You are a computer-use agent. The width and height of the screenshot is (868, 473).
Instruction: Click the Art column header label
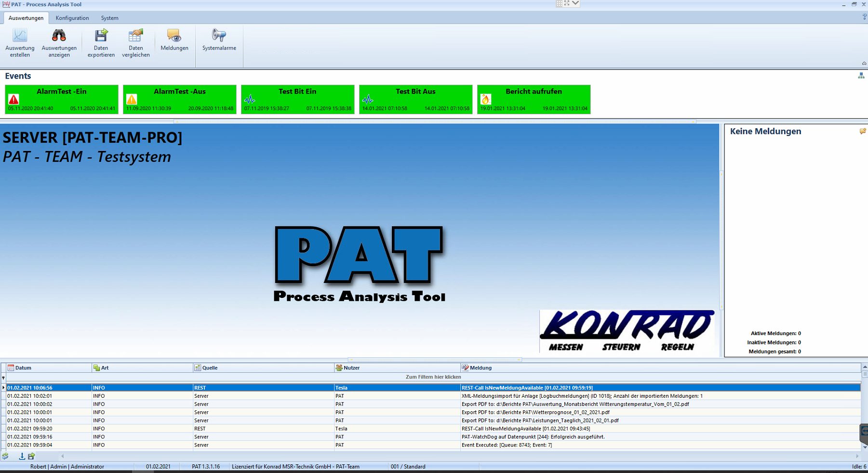[x=105, y=368]
